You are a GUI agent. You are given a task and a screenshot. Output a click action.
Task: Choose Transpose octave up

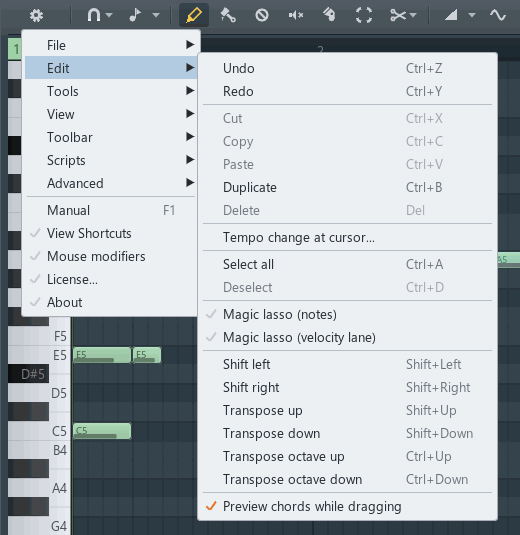click(347, 457)
